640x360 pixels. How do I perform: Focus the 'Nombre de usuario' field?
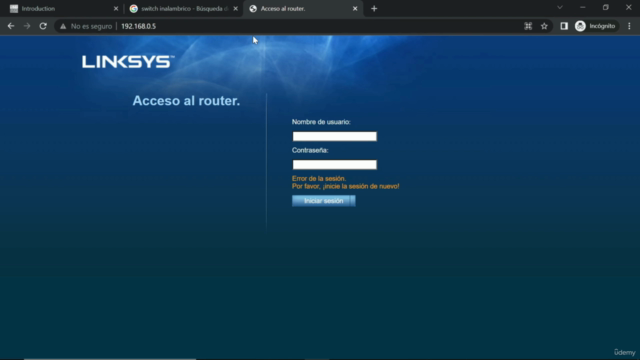click(335, 136)
